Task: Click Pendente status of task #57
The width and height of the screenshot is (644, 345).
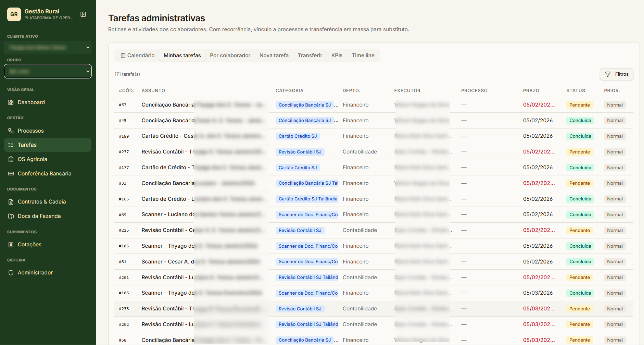Action: (580, 105)
